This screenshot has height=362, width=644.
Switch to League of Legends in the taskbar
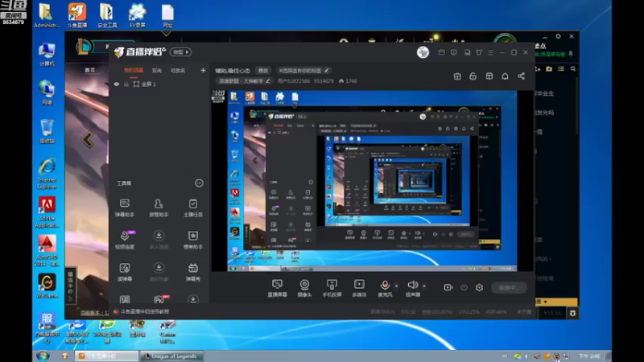coord(171,356)
